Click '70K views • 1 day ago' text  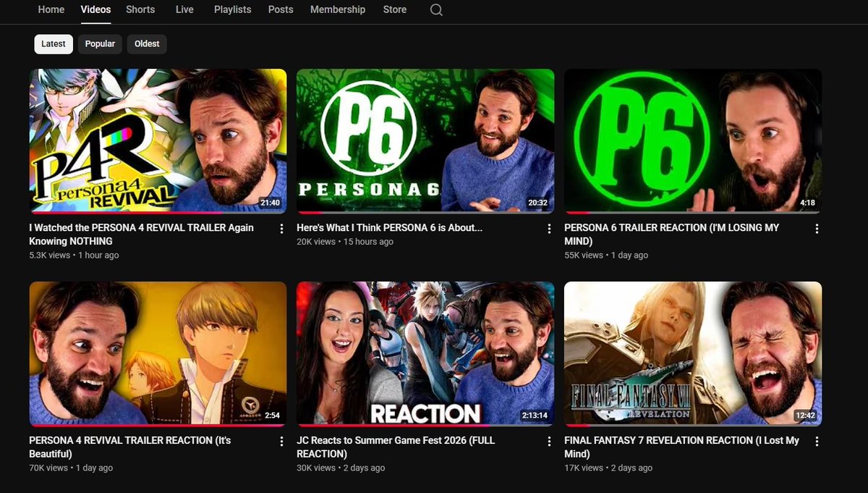pyautogui.click(x=71, y=468)
